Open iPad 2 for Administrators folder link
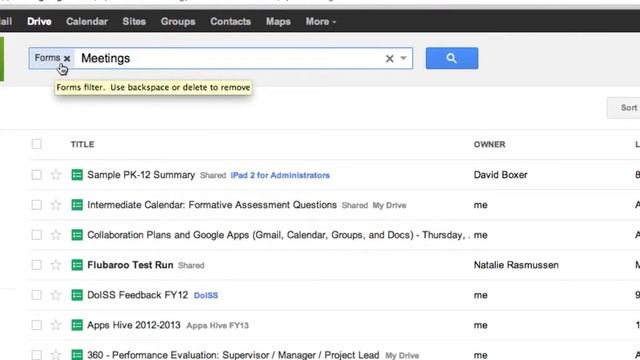Image resolution: width=640 pixels, height=360 pixels. (x=280, y=175)
